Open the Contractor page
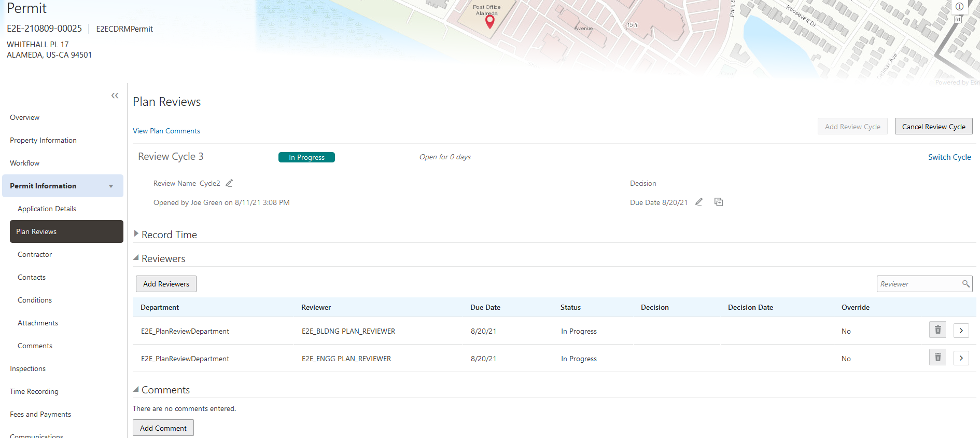The image size is (980, 438). coord(35,254)
